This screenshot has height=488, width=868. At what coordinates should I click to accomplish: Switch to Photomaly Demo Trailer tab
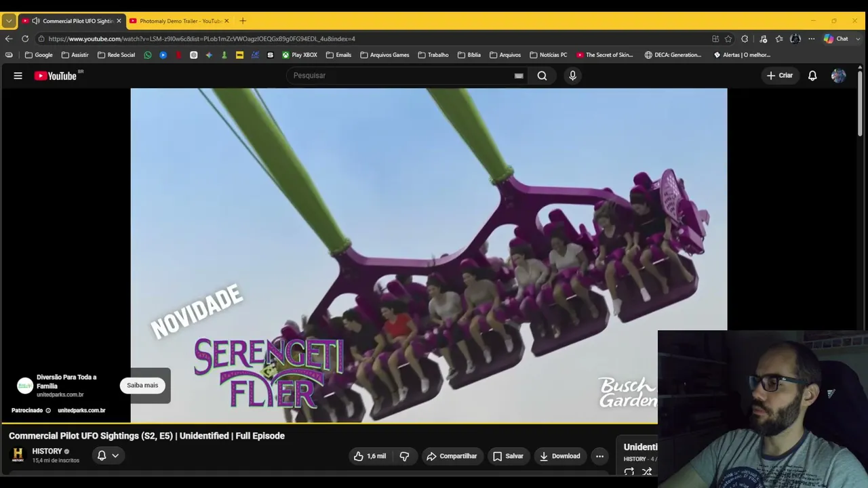click(x=179, y=21)
